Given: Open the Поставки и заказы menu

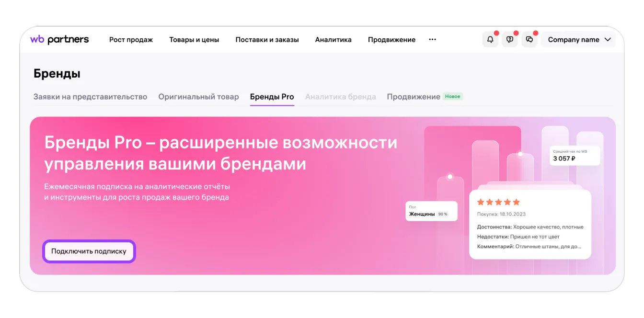Looking at the screenshot, I should click(x=267, y=40).
